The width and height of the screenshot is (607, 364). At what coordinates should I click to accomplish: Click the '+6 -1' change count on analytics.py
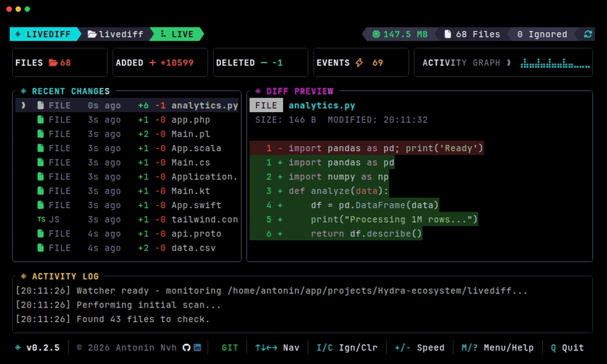click(x=152, y=105)
